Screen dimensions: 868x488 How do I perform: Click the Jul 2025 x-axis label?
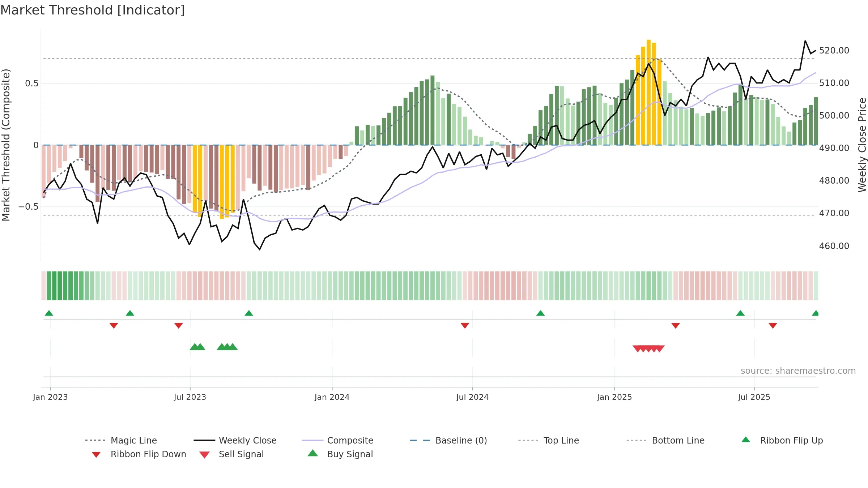coord(754,397)
